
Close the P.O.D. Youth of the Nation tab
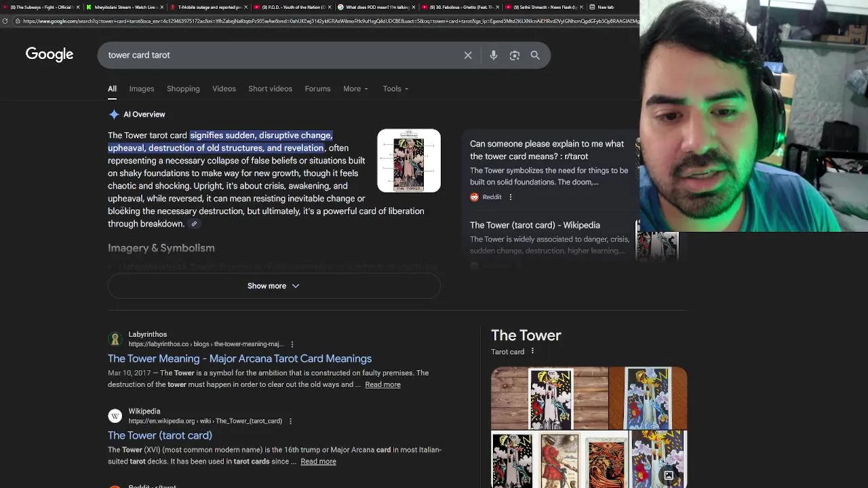330,7
